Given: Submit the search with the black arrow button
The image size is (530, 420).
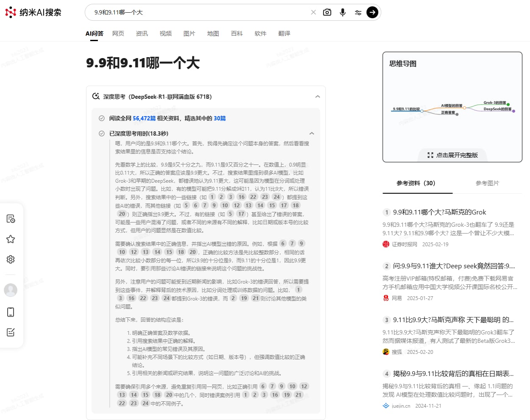Looking at the screenshot, I should 372,12.
